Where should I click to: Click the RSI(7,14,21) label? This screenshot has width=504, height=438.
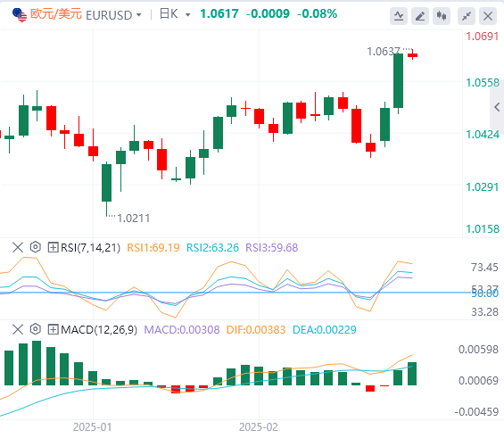(90, 248)
